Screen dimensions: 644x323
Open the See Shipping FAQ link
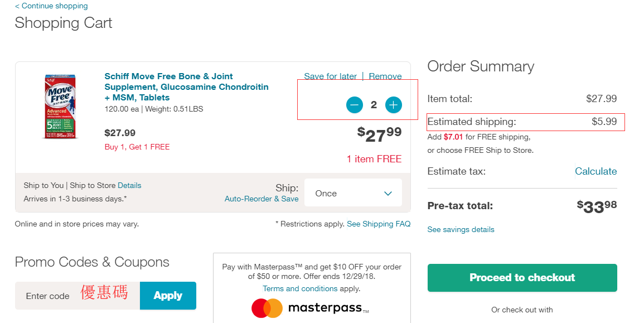(379, 224)
